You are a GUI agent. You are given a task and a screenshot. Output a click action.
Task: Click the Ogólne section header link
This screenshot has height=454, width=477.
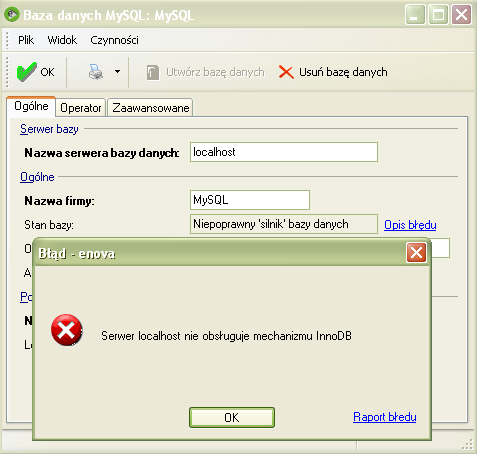pos(37,177)
